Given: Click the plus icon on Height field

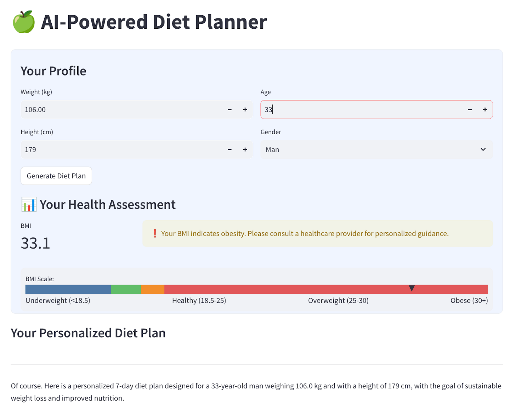Looking at the screenshot, I should pyautogui.click(x=245, y=149).
